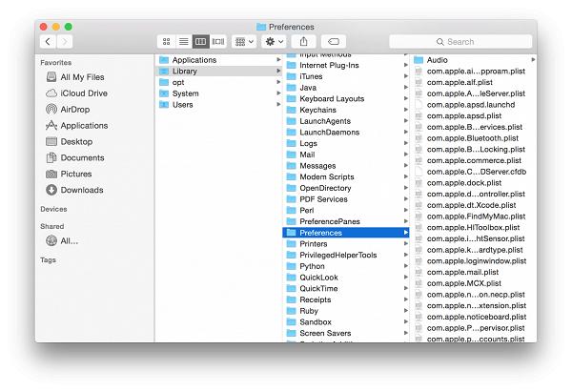Select Logs folder
Image resolution: width=572 pixels, height=392 pixels.
(346, 143)
